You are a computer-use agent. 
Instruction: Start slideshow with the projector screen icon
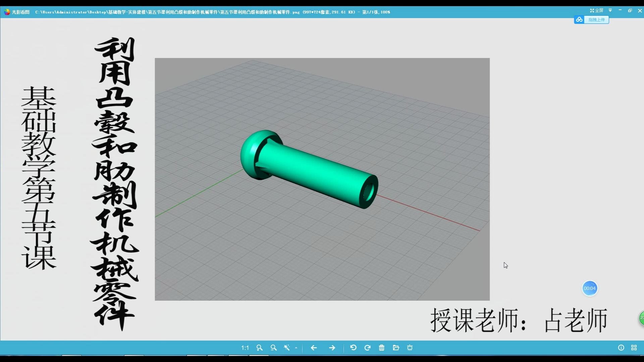[x=410, y=348]
